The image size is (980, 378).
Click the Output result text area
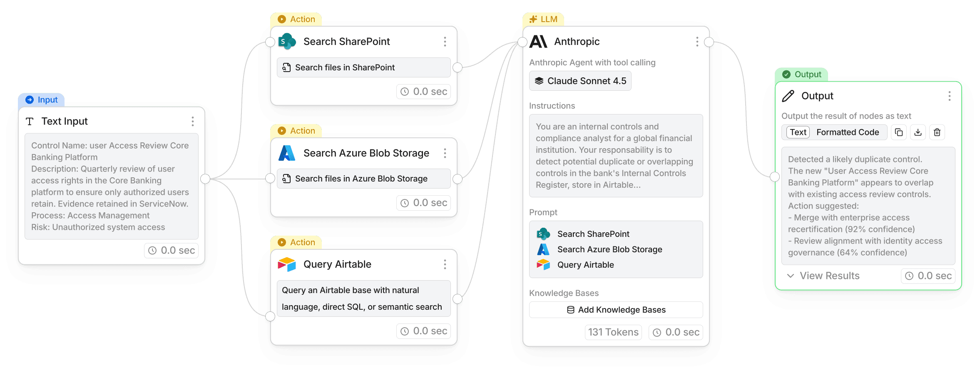(868, 206)
